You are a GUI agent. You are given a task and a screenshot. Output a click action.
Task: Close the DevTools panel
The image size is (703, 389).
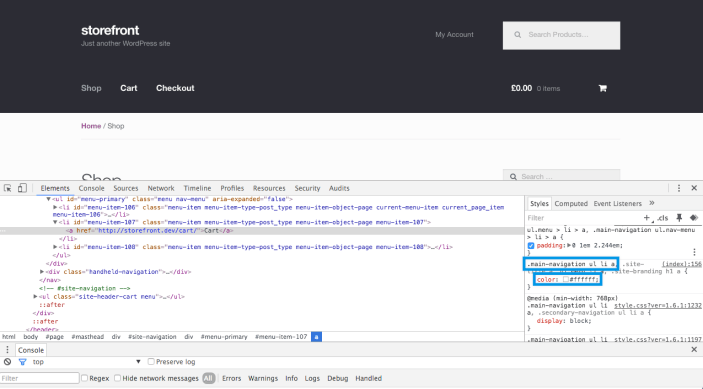694,188
